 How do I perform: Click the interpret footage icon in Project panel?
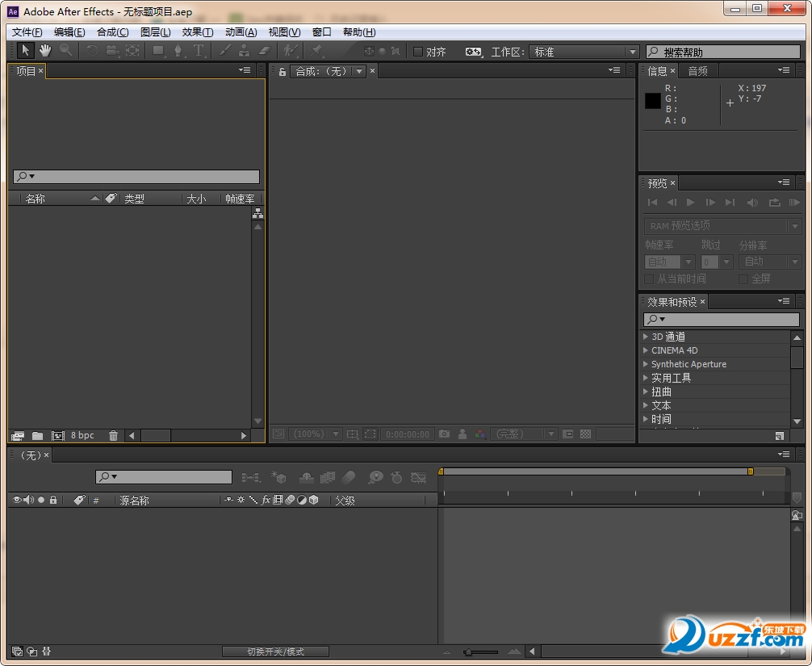[18, 436]
